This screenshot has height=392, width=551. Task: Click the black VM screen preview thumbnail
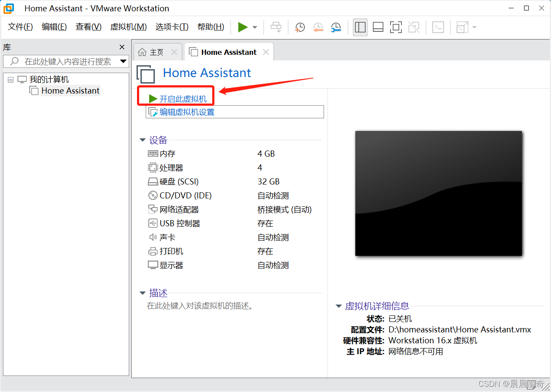pyautogui.click(x=438, y=193)
